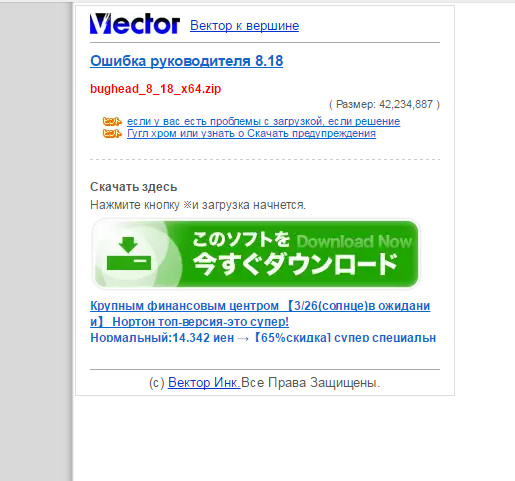Open the 'Вектор Инк.' footer link
515x481 pixels.
click(x=204, y=382)
